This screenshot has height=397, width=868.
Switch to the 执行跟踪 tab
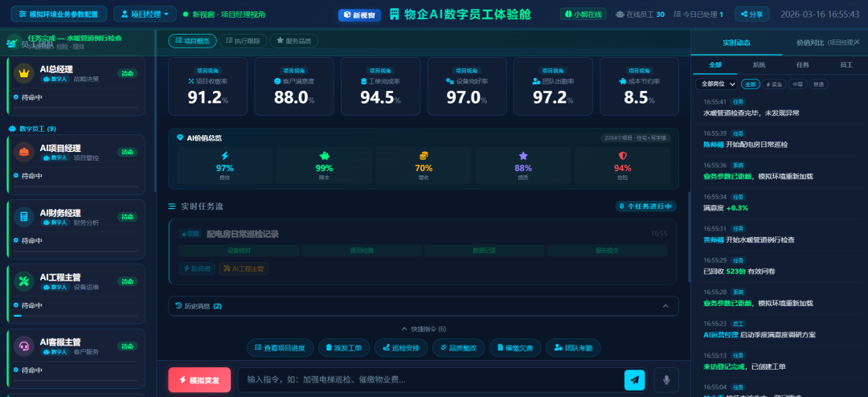coord(243,40)
